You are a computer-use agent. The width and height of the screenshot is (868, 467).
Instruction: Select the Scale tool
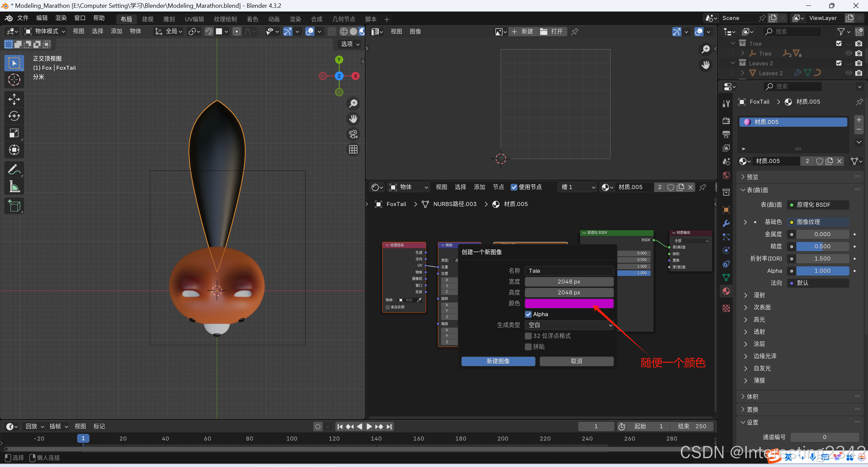(x=14, y=133)
